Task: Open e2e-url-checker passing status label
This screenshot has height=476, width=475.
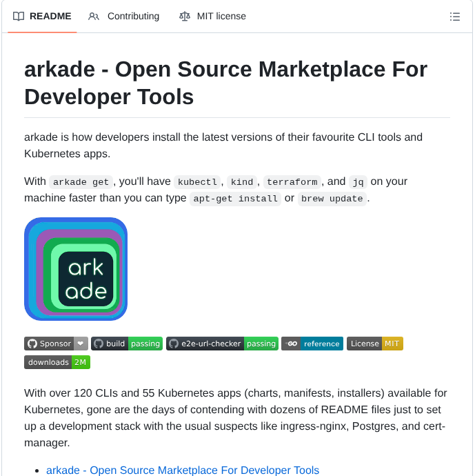Action: pos(261,344)
